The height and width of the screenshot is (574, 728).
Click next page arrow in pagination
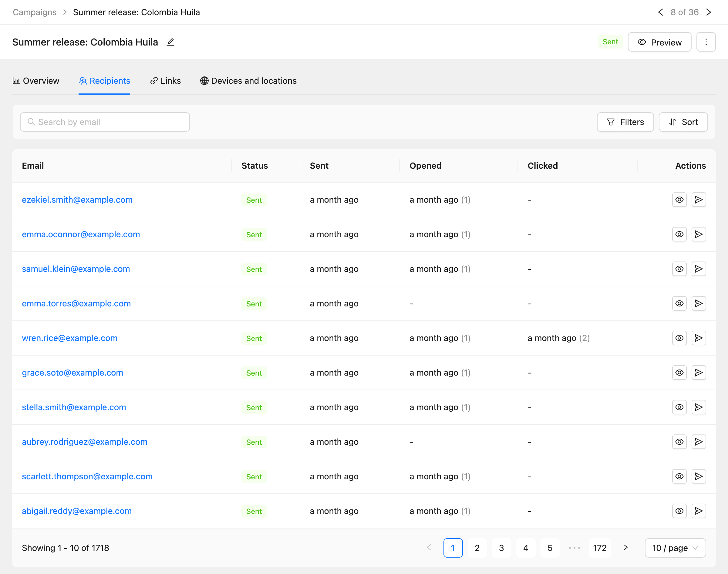(x=625, y=548)
